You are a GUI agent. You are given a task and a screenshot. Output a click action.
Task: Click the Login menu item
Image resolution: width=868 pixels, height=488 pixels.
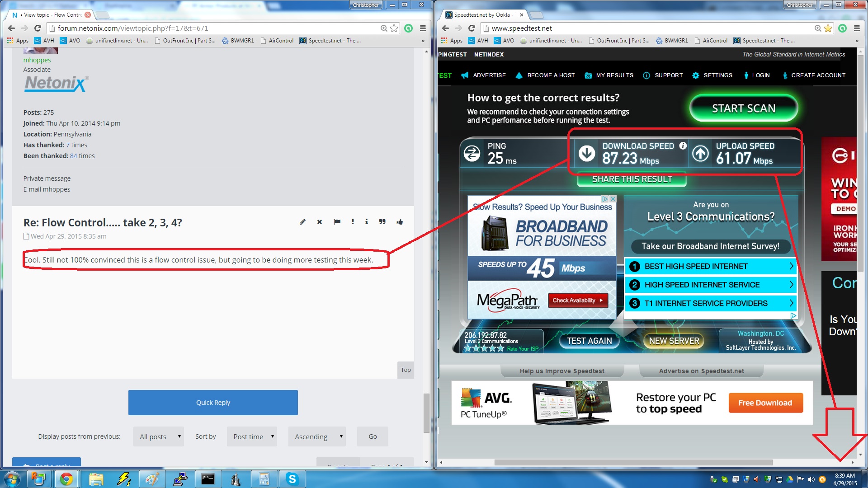pyautogui.click(x=756, y=75)
